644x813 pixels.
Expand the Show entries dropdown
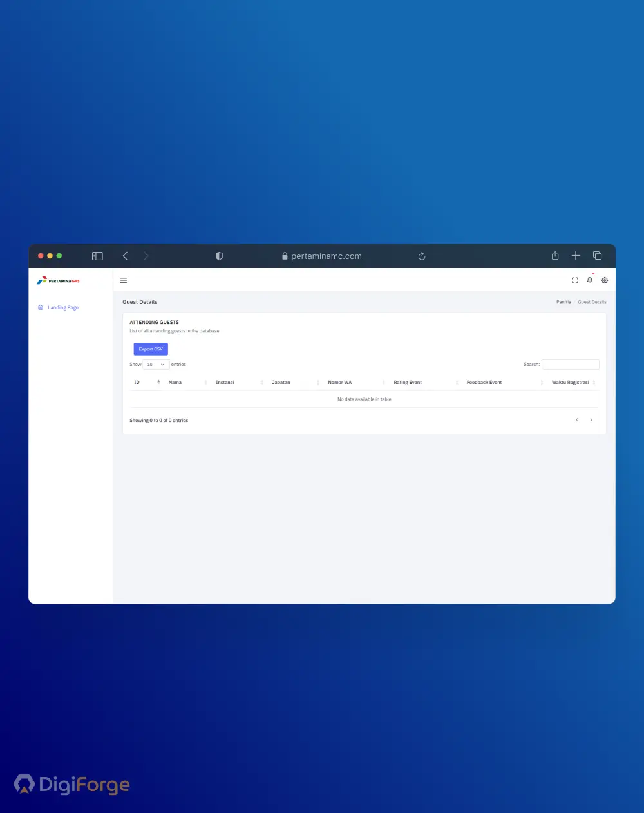tap(156, 365)
